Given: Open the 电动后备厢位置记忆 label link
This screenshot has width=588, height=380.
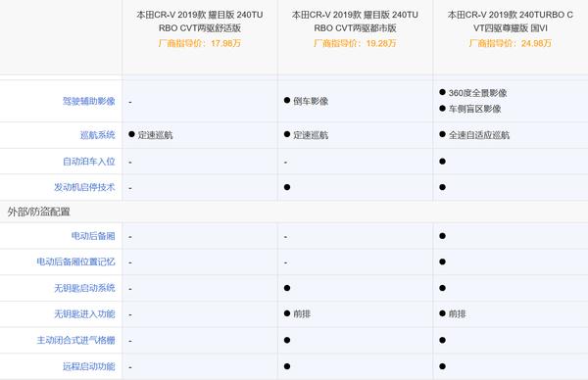Looking at the screenshot, I should (75, 261).
